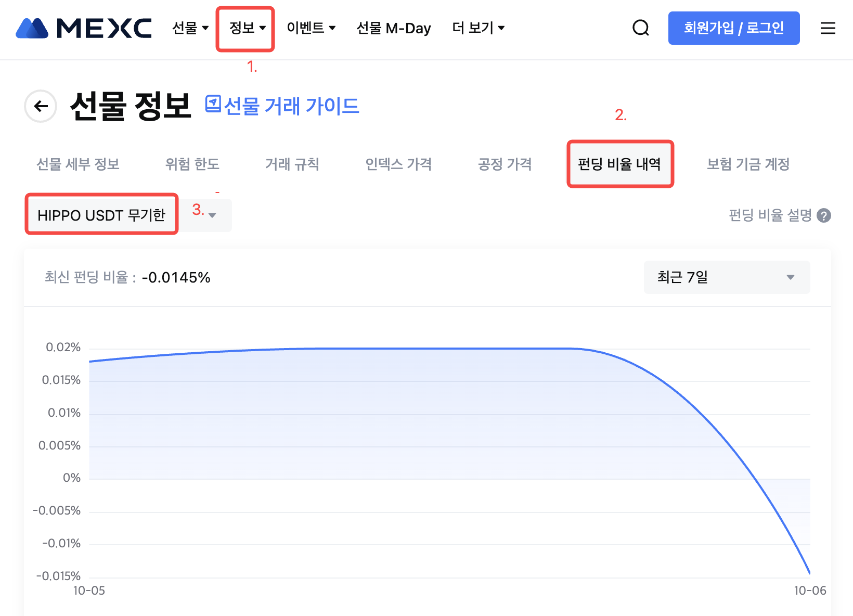Go to the 위험 한도 tab
Viewport: 853px width, 616px height.
click(192, 164)
